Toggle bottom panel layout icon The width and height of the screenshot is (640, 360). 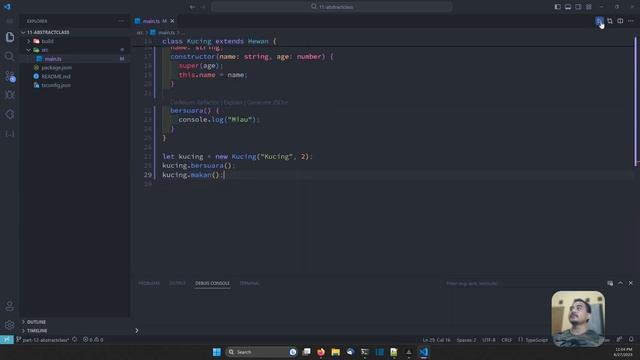click(x=568, y=7)
